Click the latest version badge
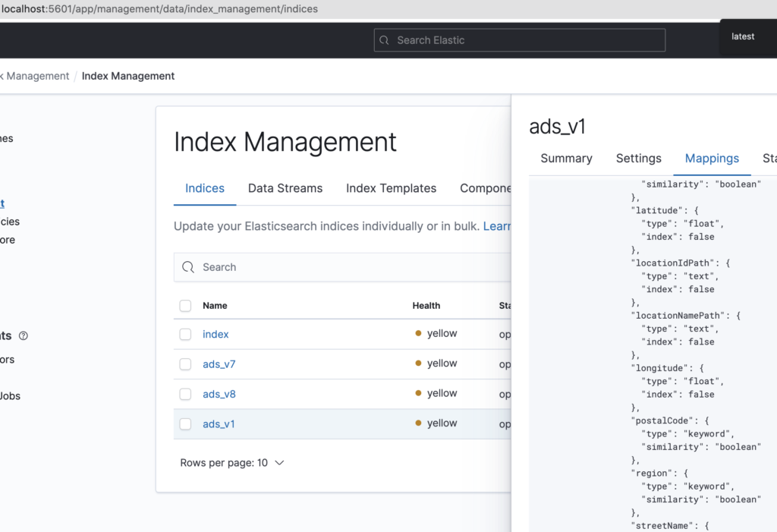The width and height of the screenshot is (777, 532). tap(743, 36)
